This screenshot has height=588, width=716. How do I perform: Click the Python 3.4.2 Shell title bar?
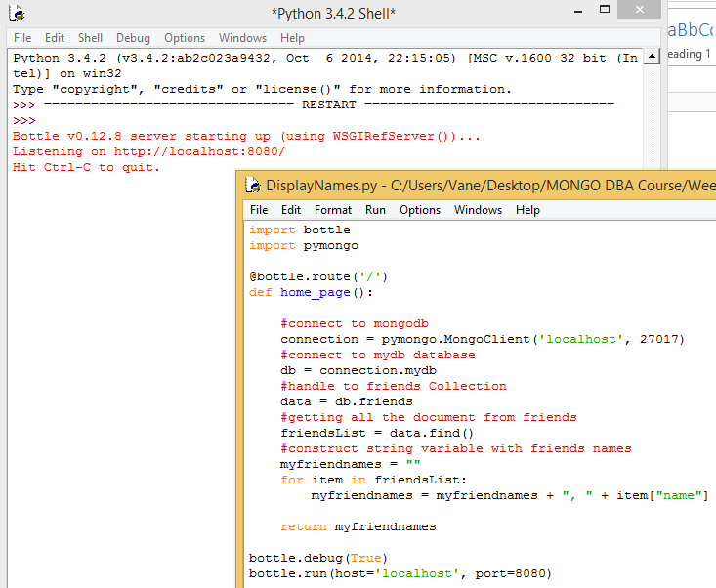[x=333, y=14]
